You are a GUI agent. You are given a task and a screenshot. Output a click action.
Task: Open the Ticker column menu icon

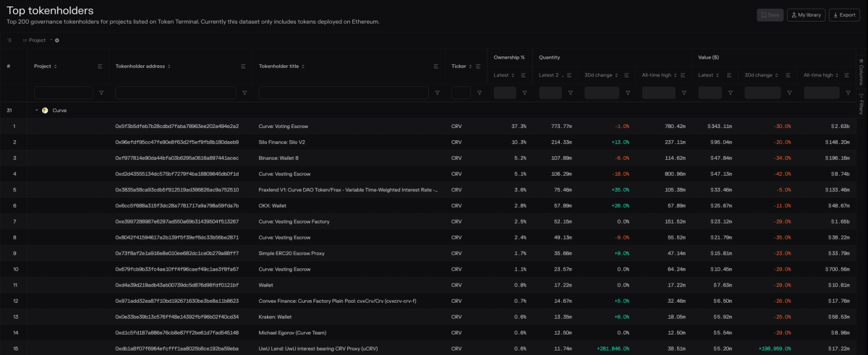(x=477, y=66)
